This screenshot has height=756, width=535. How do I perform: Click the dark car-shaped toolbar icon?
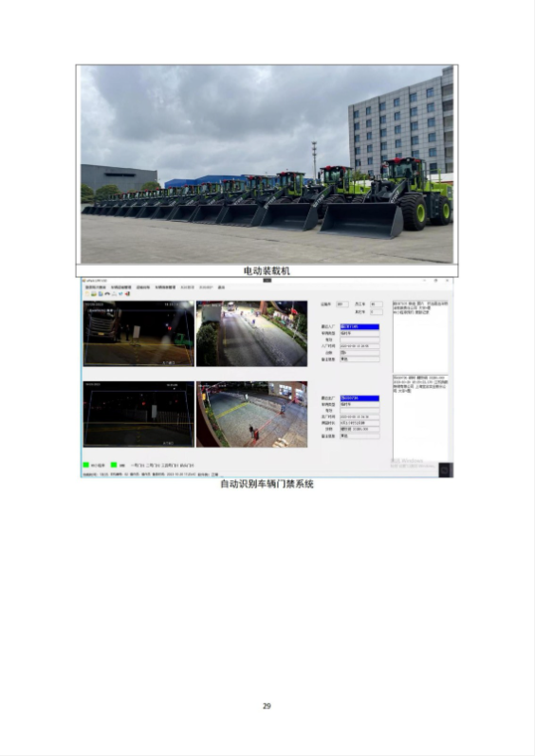click(107, 294)
